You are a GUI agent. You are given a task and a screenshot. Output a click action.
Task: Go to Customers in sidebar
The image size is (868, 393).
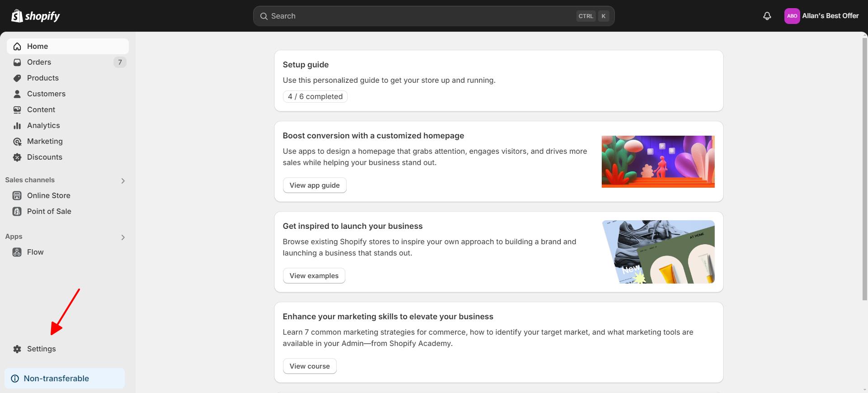pyautogui.click(x=46, y=94)
